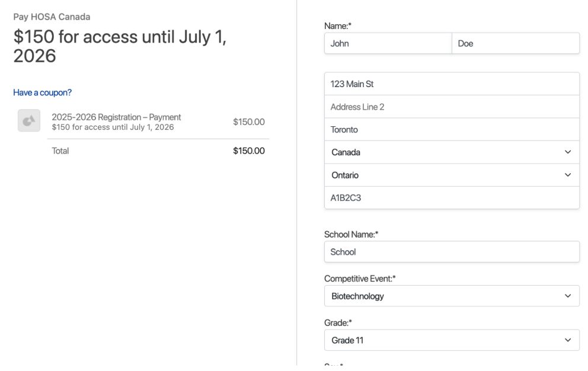Click the Total $150.00 amount

248,151
